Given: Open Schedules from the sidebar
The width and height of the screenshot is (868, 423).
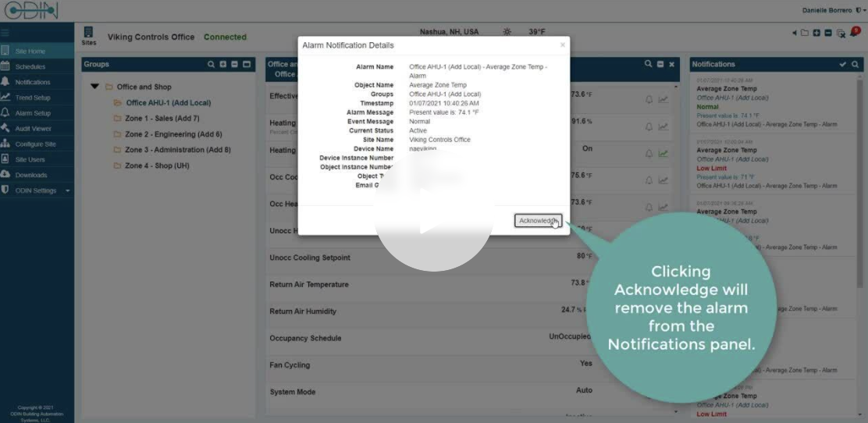Looking at the screenshot, I should click(x=37, y=66).
